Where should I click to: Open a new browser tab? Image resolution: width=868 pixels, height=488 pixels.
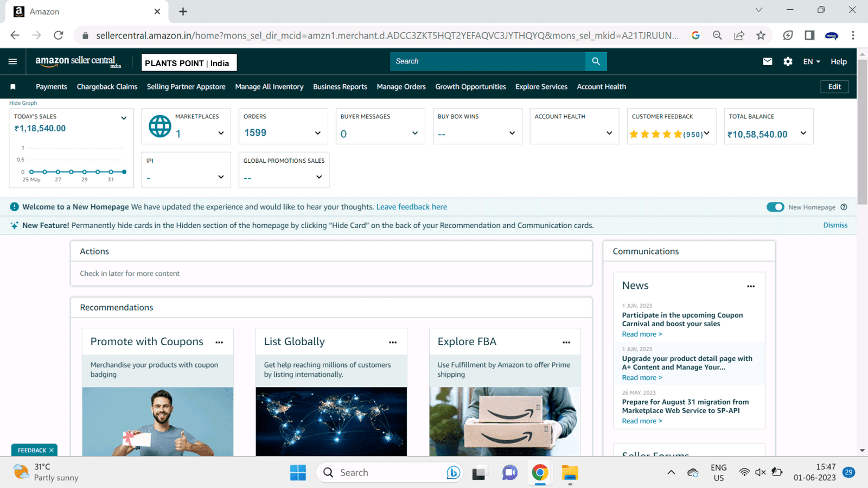click(x=183, y=11)
